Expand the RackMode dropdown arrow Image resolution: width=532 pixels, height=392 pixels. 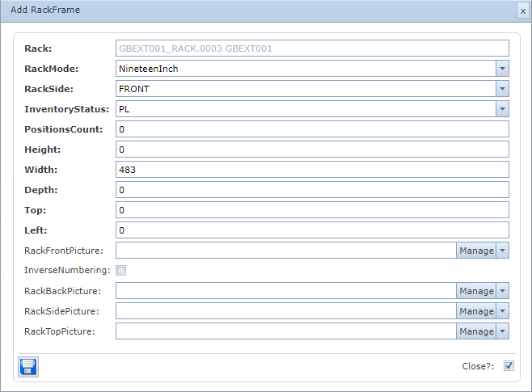(502, 69)
